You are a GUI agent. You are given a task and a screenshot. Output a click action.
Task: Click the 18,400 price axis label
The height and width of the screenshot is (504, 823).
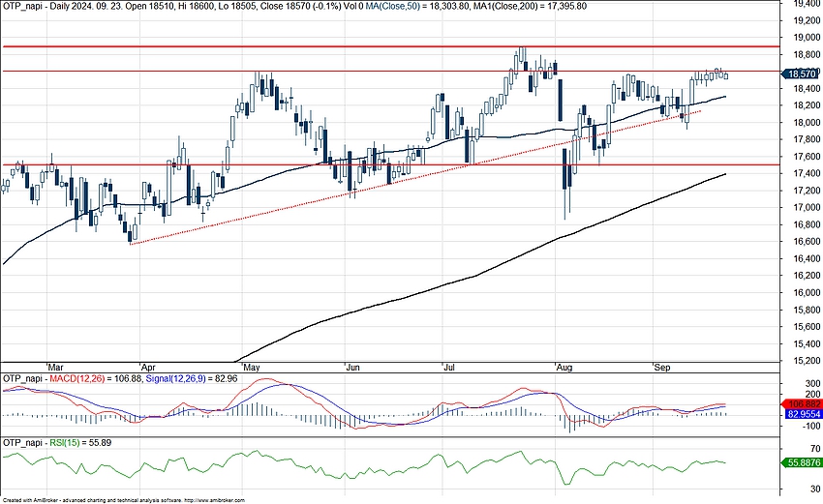808,89
